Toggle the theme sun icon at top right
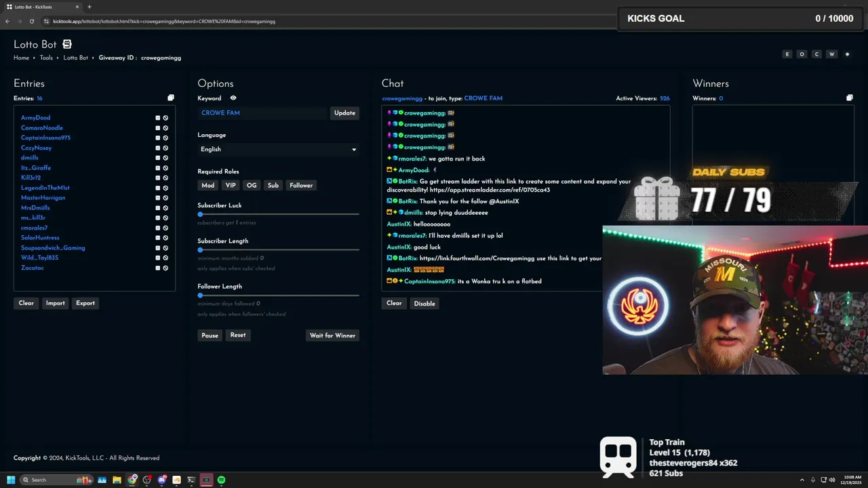 point(847,54)
